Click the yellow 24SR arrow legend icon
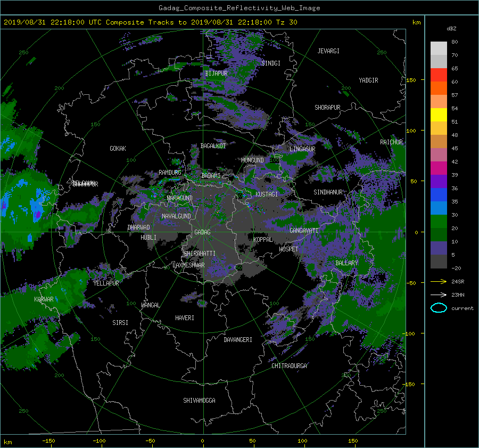Screen dimensions: 479x448 point(439,281)
